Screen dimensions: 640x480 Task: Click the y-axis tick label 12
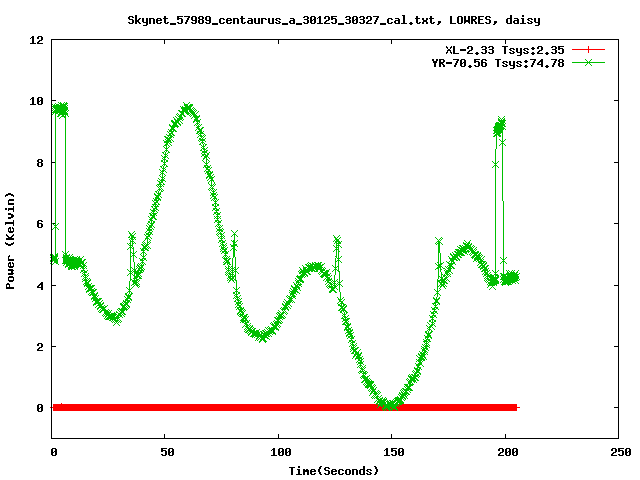click(36, 40)
